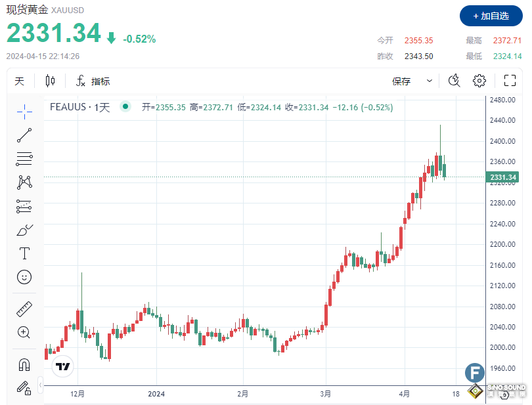
Task: Toggle magnet snapping mode
Action: tap(24, 364)
